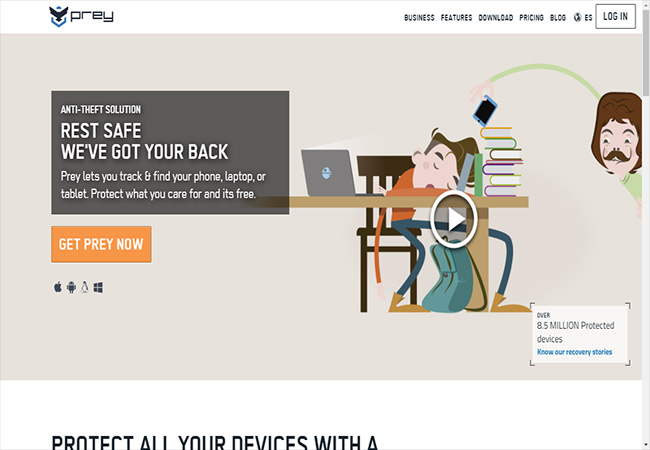
Task: Open the Business menu item
Action: pyautogui.click(x=419, y=18)
